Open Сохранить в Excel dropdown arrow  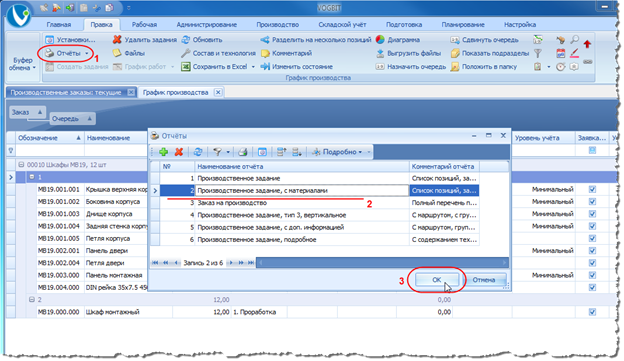pyautogui.click(x=253, y=67)
